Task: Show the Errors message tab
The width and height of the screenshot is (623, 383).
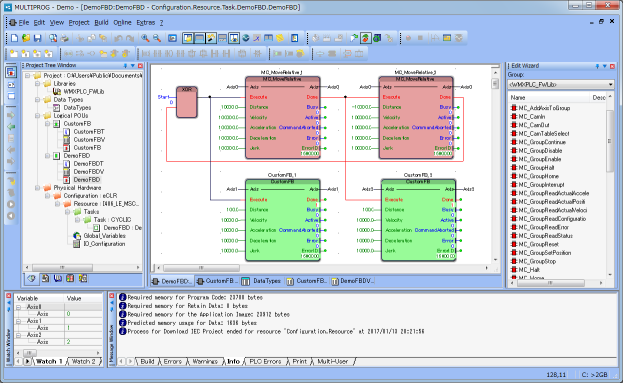Action: (172, 362)
